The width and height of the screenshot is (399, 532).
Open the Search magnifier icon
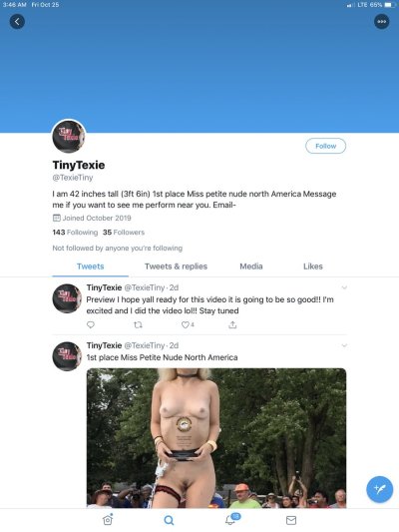click(169, 520)
